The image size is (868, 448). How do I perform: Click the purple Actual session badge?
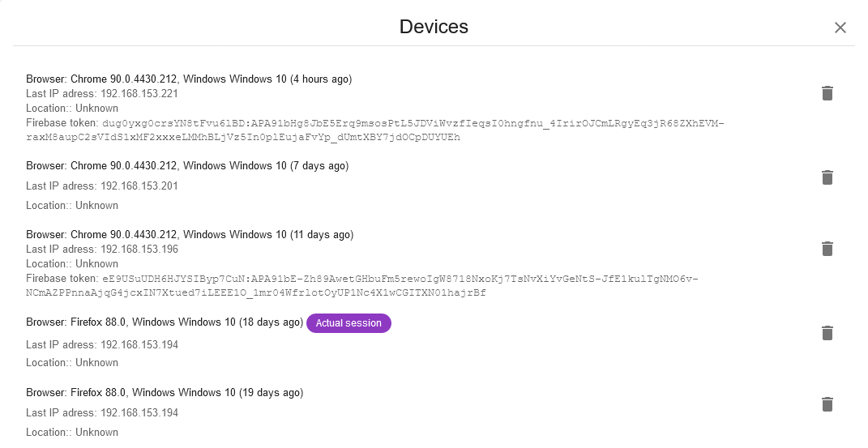(348, 323)
